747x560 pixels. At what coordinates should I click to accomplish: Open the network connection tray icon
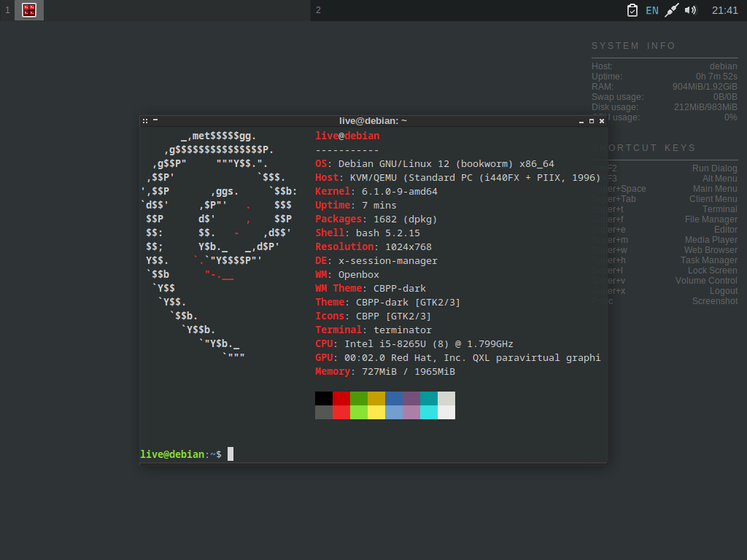tap(672, 10)
